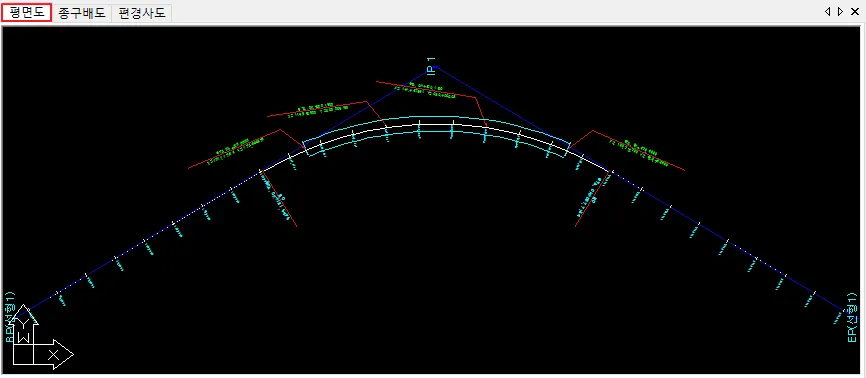Click the right tab-scroll arrow
866x378 pixels.
[x=840, y=12]
